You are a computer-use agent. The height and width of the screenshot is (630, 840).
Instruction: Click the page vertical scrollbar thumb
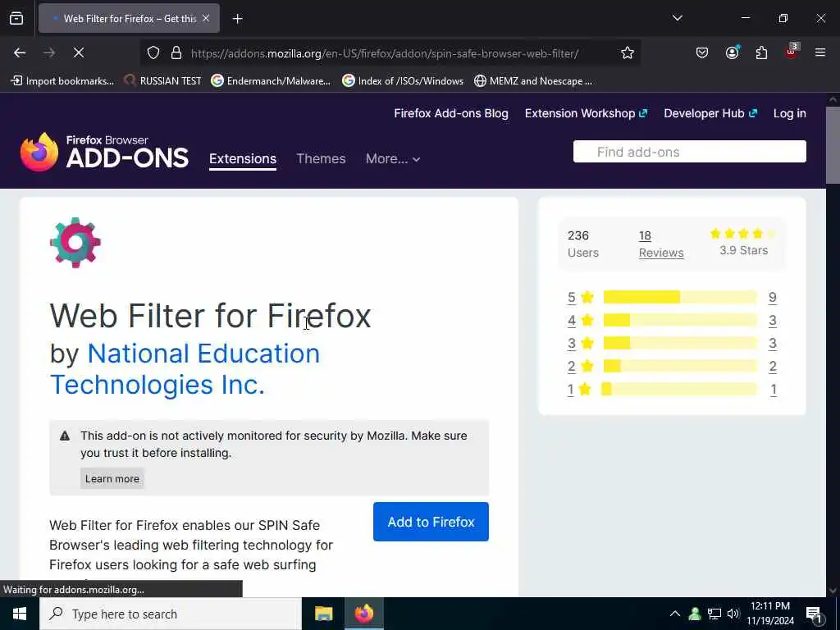[833, 145]
